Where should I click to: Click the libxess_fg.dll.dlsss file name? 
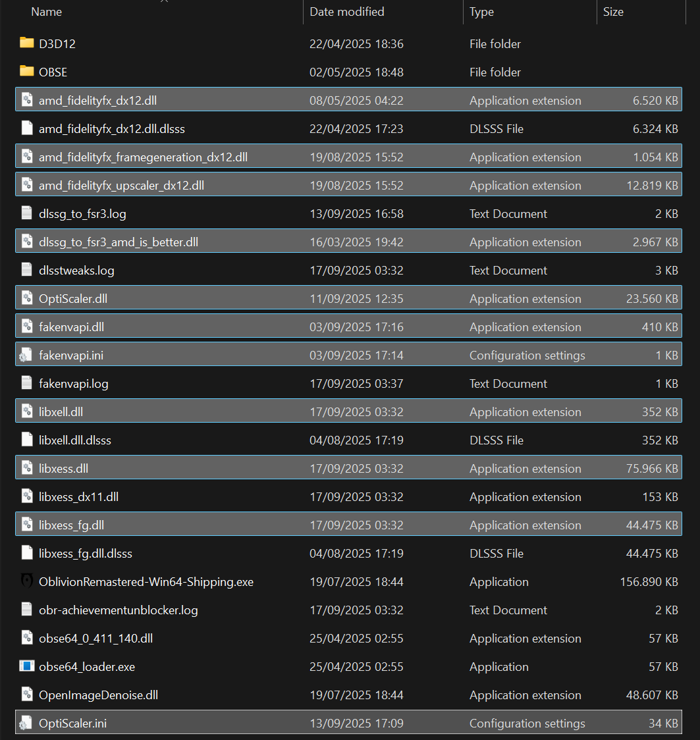(x=86, y=554)
